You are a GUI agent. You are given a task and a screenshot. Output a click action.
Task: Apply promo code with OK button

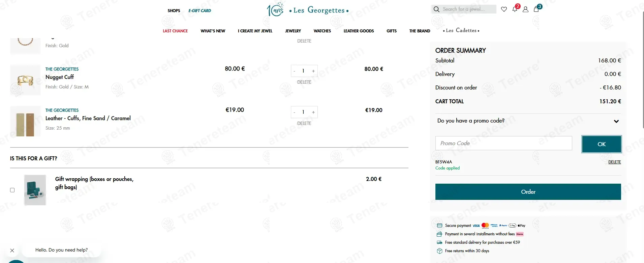[x=602, y=144]
